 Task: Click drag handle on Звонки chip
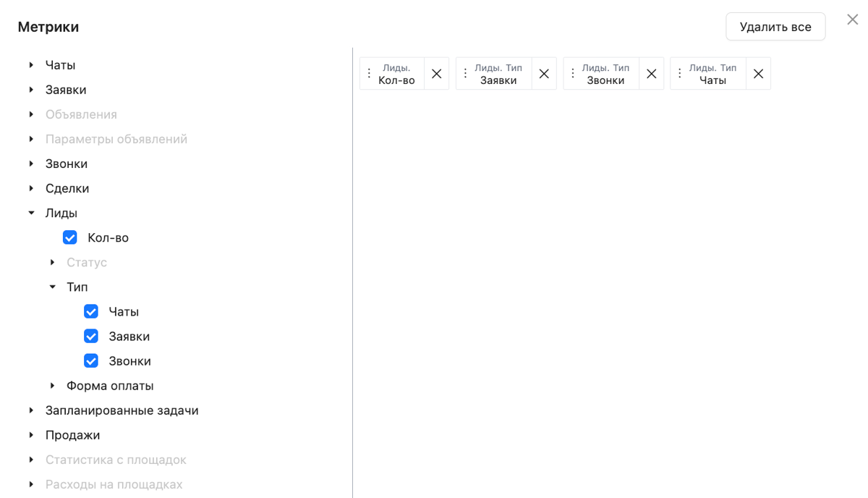[x=573, y=74]
